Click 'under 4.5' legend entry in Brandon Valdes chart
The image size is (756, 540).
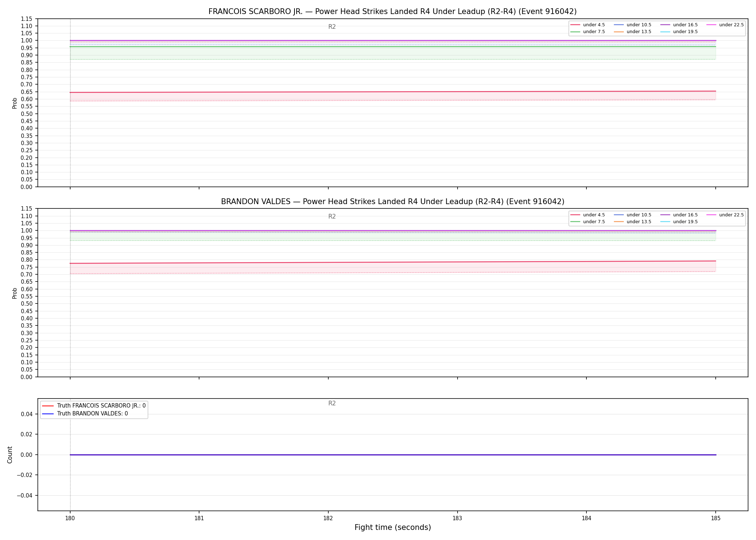[588, 215]
